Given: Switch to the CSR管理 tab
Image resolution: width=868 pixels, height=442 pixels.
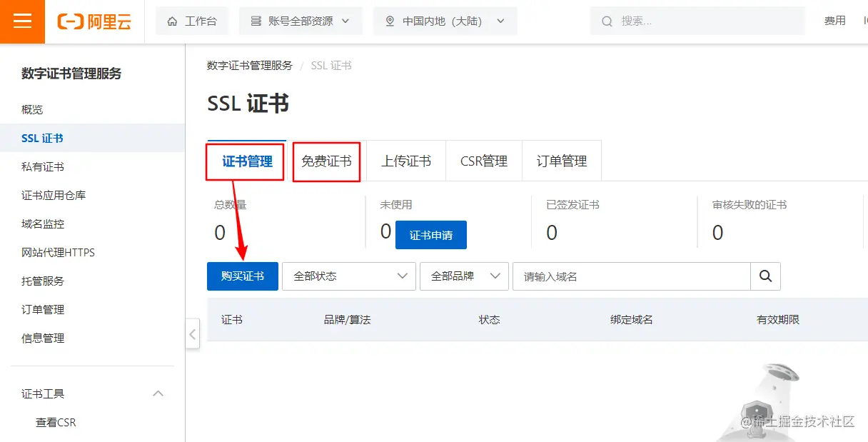Looking at the screenshot, I should 484,161.
